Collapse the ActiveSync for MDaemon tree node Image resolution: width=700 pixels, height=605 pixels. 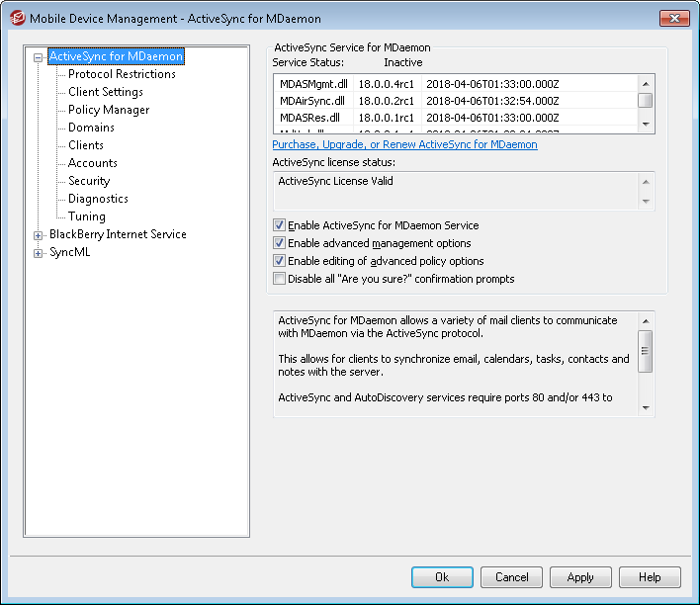click(x=39, y=57)
